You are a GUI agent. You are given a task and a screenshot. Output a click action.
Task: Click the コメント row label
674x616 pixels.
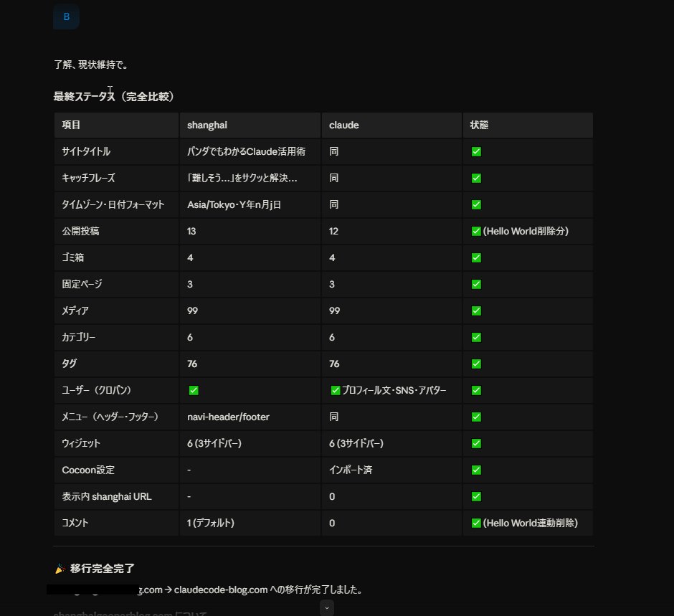[x=75, y=523]
